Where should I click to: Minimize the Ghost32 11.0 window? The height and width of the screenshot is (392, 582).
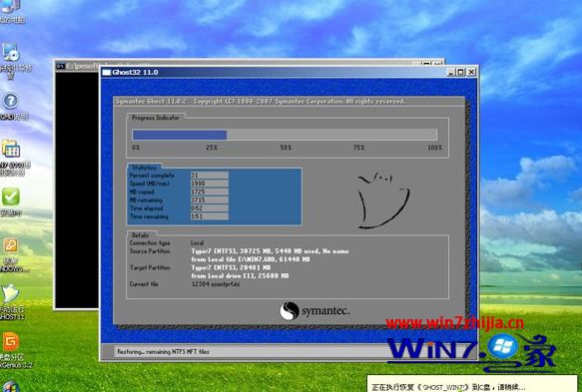pos(451,72)
